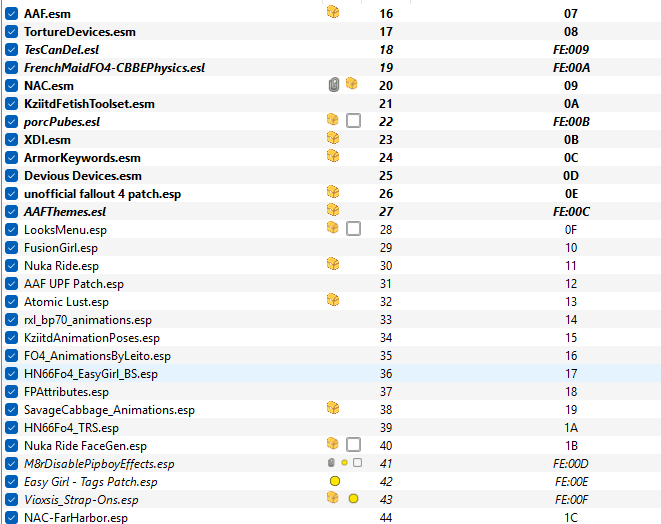This screenshot has width=661, height=524.
Task: Click small paperclip icon on M8rDisablePipboyEffects.esp row
Action: click(x=331, y=463)
